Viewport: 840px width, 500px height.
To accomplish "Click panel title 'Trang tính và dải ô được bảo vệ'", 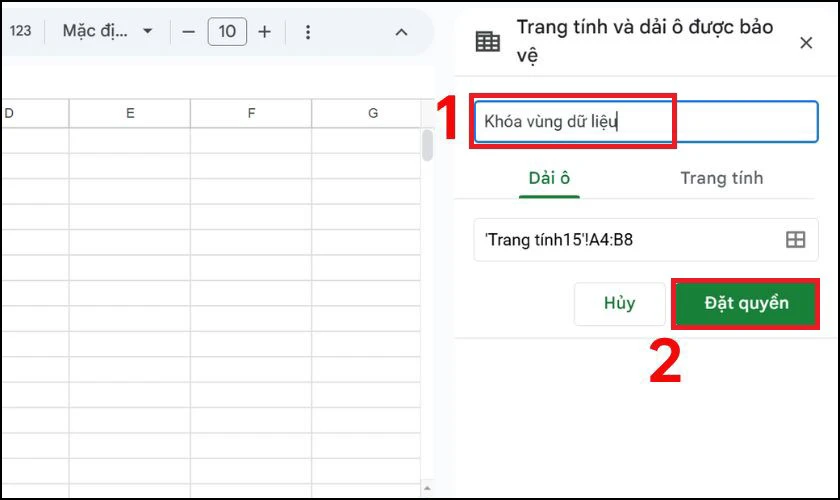I will click(644, 41).
